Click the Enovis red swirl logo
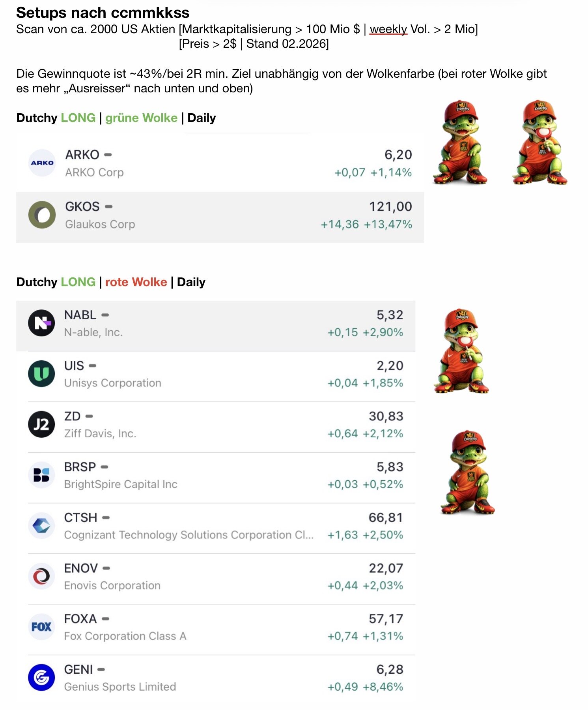 (41, 576)
